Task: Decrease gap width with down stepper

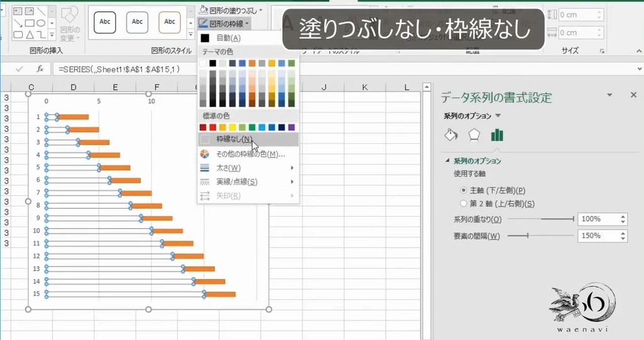Action: pyautogui.click(x=623, y=239)
